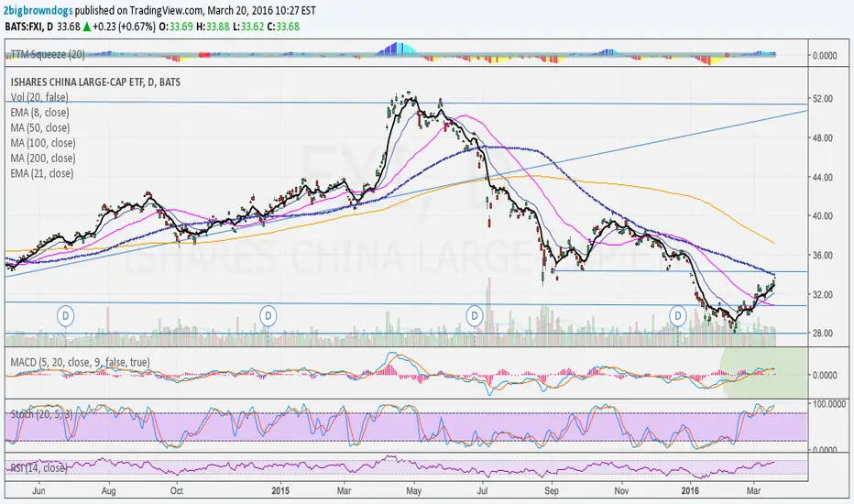The width and height of the screenshot is (854, 504).
Task: Select the MA (100, close) indicator label
Action: point(43,143)
